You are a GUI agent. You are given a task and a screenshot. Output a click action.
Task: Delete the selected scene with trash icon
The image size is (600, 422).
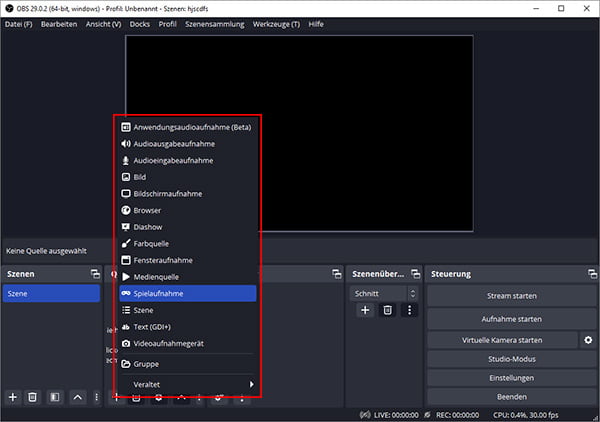click(33, 397)
